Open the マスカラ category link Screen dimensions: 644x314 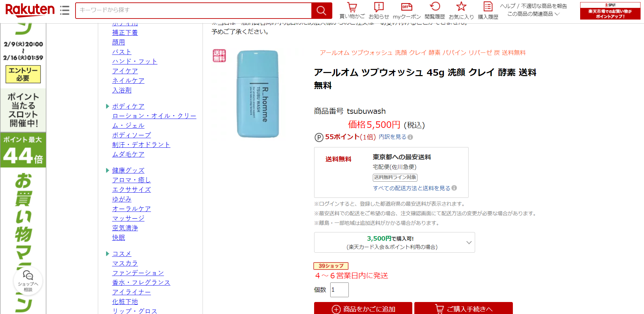click(125, 263)
